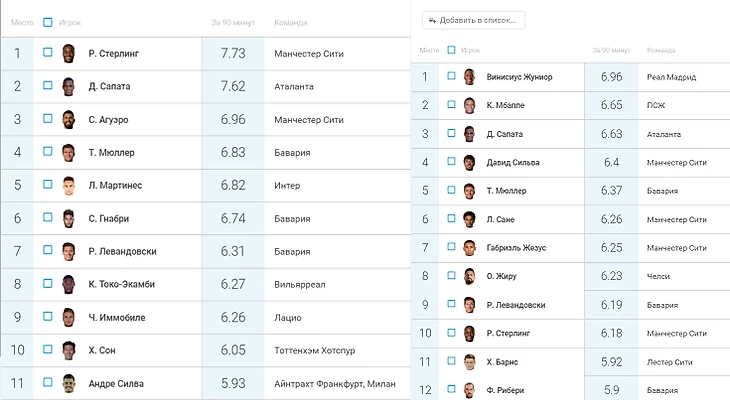Viewport: 730px width, 400px height.
Task: Tick the checkbox beside K. Toko-Ekambi
Action: coord(47,284)
